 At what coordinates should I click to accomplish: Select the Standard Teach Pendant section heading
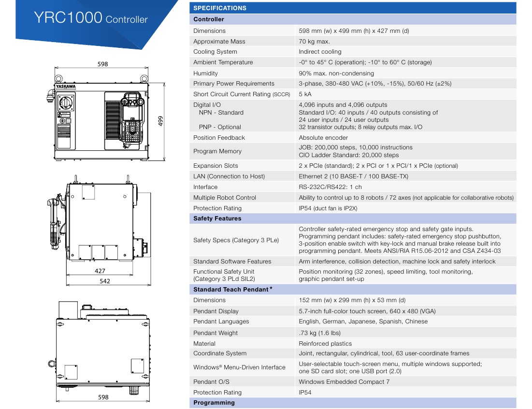point(353,289)
